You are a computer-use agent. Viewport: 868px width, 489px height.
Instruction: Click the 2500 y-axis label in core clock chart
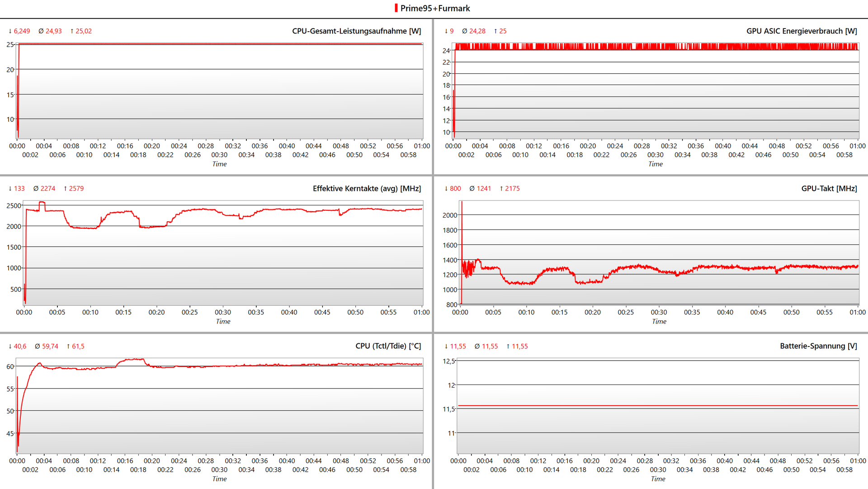(x=14, y=206)
